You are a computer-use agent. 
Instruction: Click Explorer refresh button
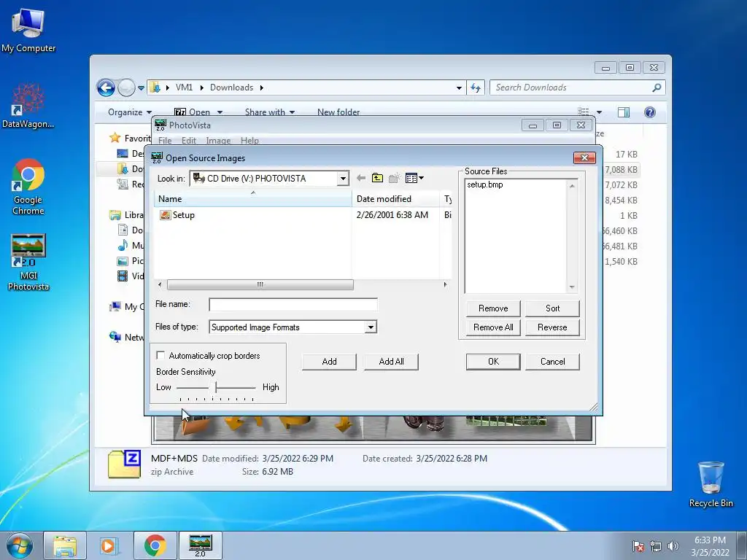tap(476, 87)
